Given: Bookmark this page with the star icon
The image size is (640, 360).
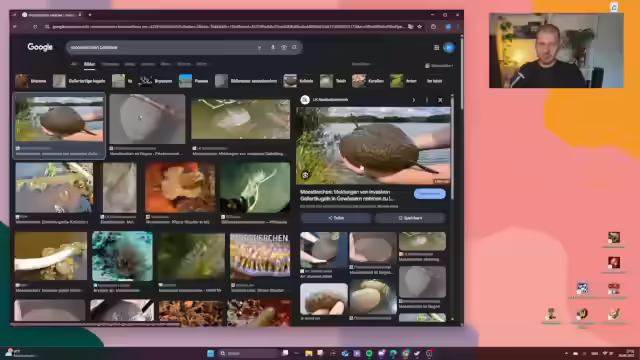Looking at the screenshot, I should tap(420, 27).
